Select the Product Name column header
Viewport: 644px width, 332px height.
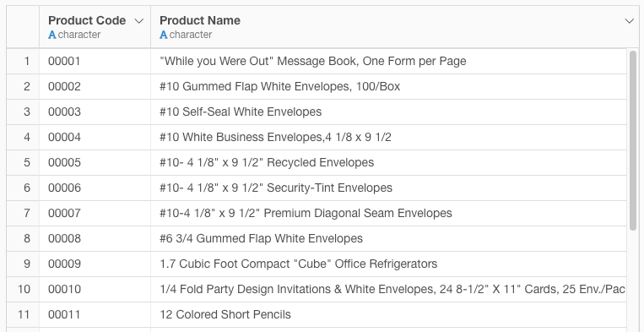point(395,27)
